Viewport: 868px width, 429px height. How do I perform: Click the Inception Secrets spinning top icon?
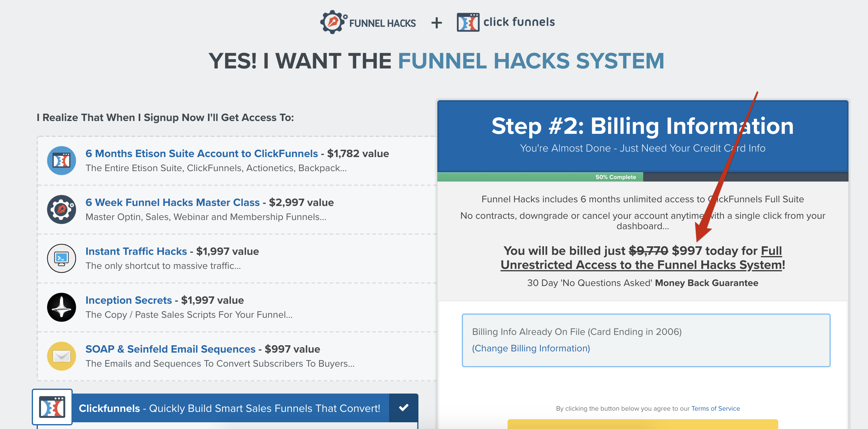(61, 307)
